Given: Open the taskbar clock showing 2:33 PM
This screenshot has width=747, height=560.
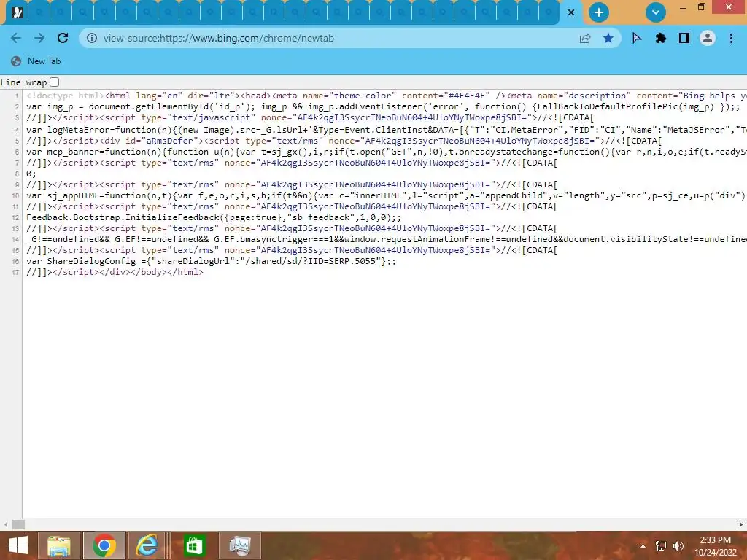Looking at the screenshot, I should (x=715, y=545).
